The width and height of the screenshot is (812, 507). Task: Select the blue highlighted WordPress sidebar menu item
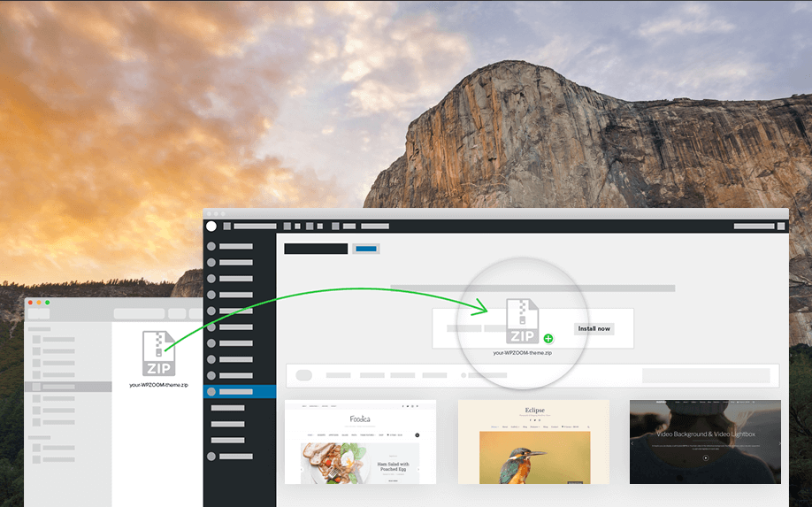[x=240, y=391]
